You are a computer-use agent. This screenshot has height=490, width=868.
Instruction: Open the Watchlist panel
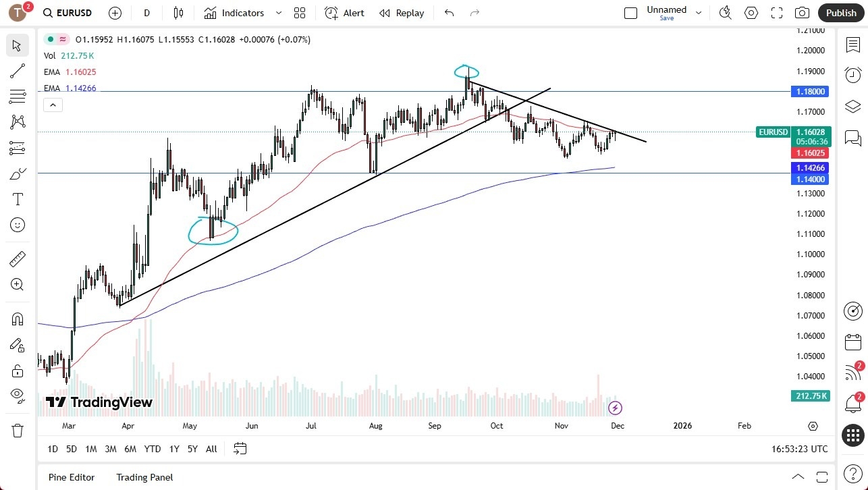coord(852,43)
